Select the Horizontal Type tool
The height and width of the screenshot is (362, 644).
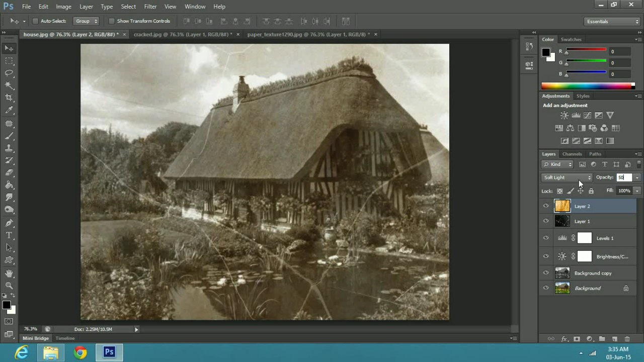(9, 235)
